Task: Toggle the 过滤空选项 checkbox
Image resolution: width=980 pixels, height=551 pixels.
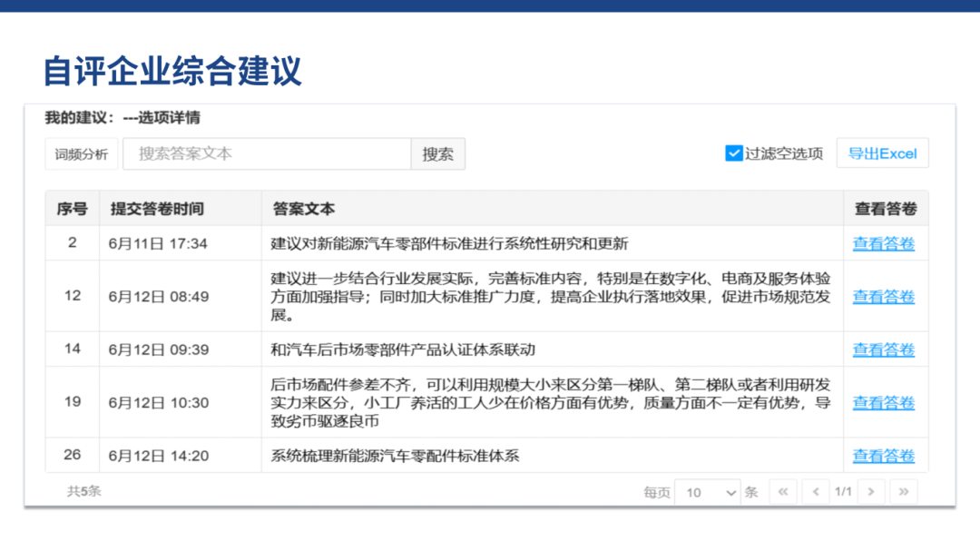Action: [734, 153]
